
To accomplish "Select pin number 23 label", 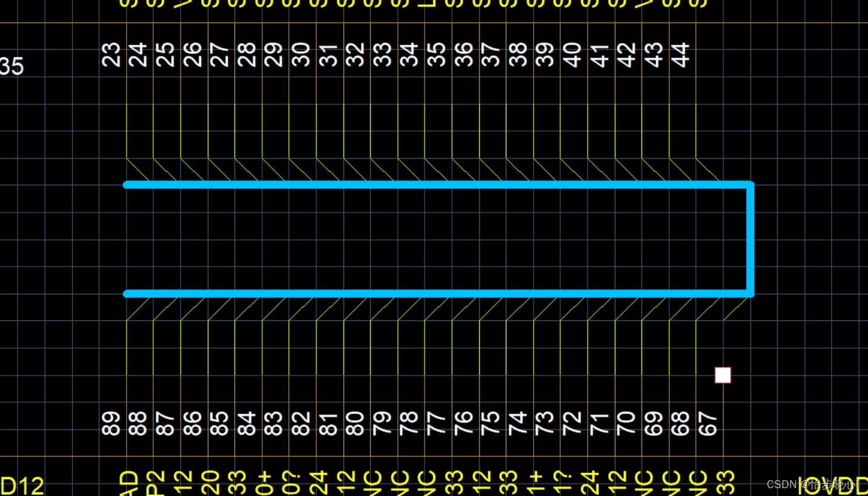I will point(111,55).
